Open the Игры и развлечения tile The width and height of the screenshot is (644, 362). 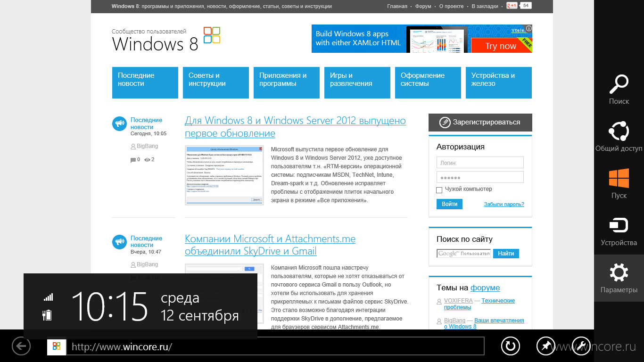coord(357,82)
